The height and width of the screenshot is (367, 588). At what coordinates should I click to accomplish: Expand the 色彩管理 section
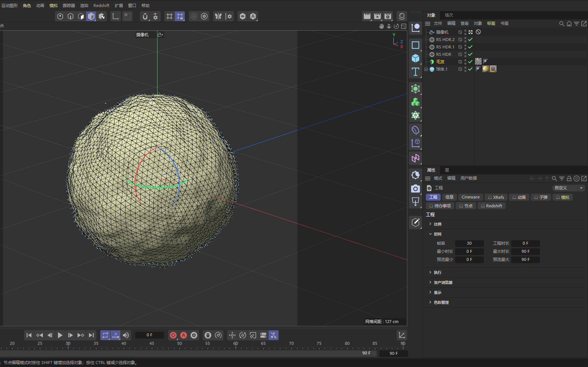pyautogui.click(x=430, y=302)
